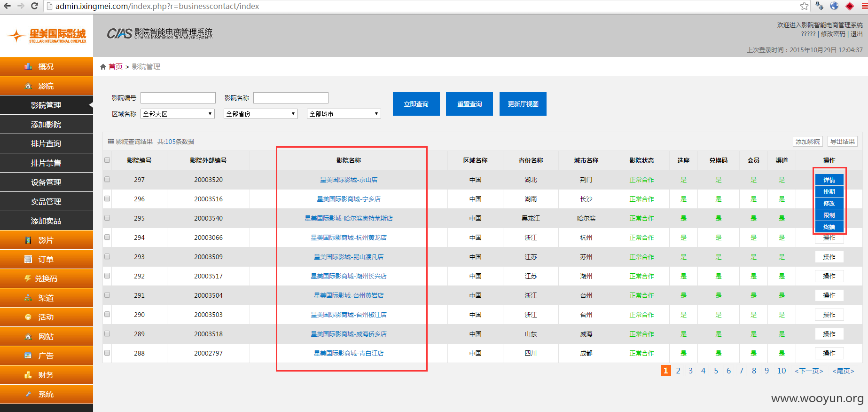Toggle the select-all checkbox in table header
Viewport: 868px width, 412px height.
tap(107, 160)
